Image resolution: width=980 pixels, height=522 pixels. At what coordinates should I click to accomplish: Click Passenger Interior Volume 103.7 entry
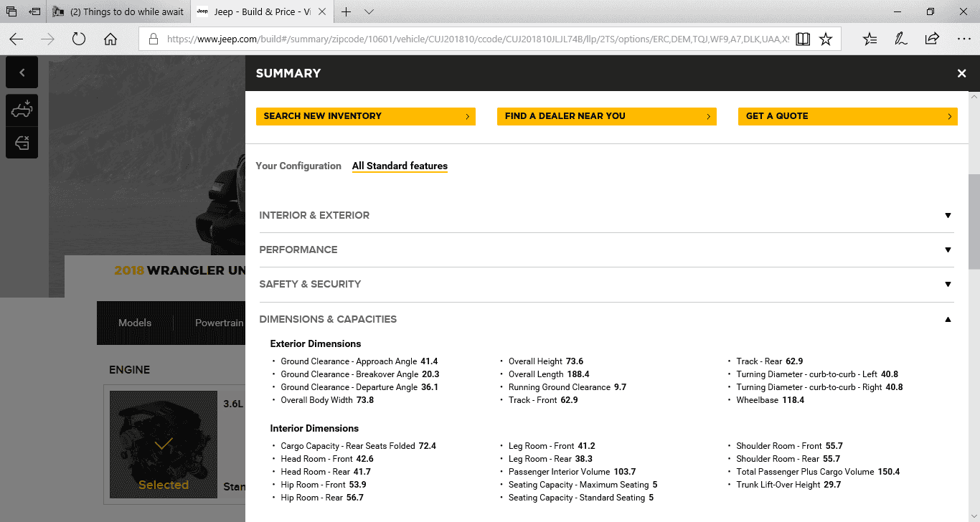coord(573,472)
